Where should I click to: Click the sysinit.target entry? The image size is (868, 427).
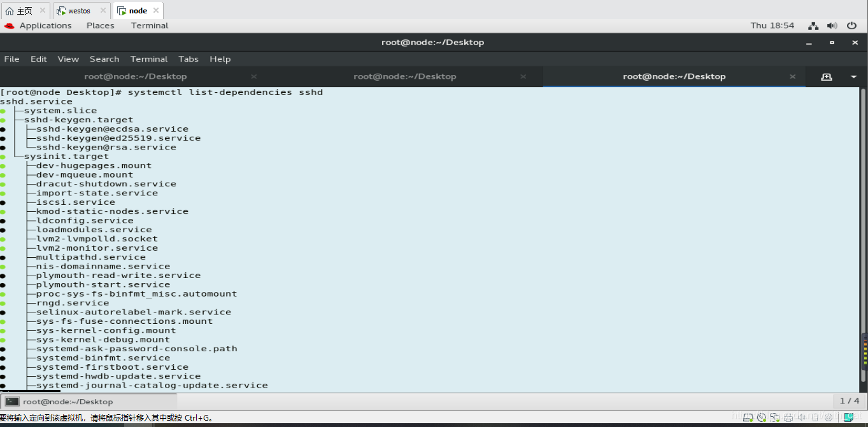pos(67,157)
